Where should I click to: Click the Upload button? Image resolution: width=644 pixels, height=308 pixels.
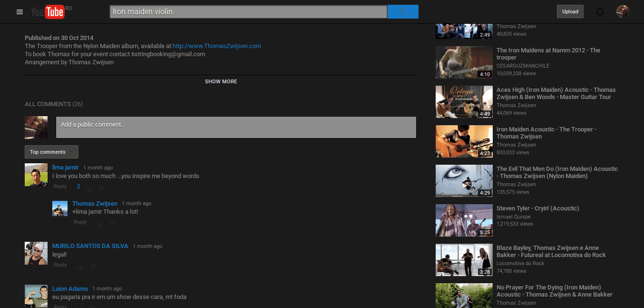point(570,12)
